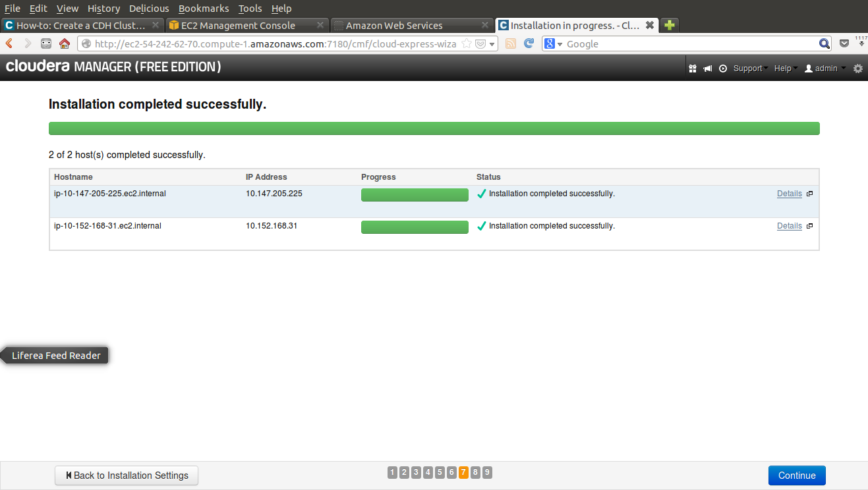Go to wizard step 9
This screenshot has width=868, height=490.
click(x=487, y=472)
